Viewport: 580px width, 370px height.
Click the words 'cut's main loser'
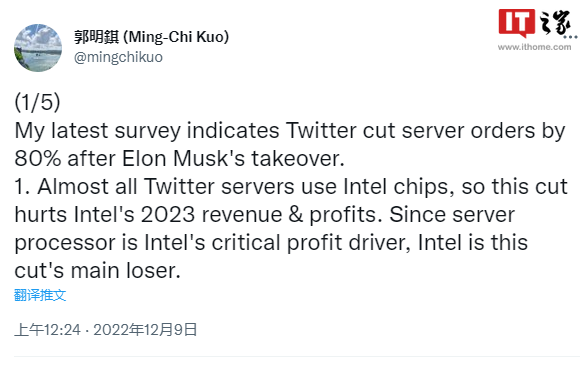(x=97, y=271)
